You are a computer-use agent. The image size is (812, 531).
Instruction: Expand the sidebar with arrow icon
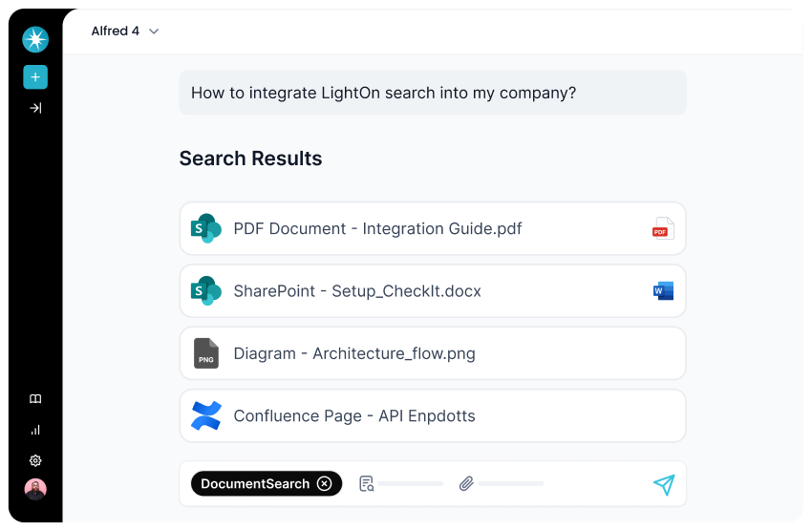[35, 108]
